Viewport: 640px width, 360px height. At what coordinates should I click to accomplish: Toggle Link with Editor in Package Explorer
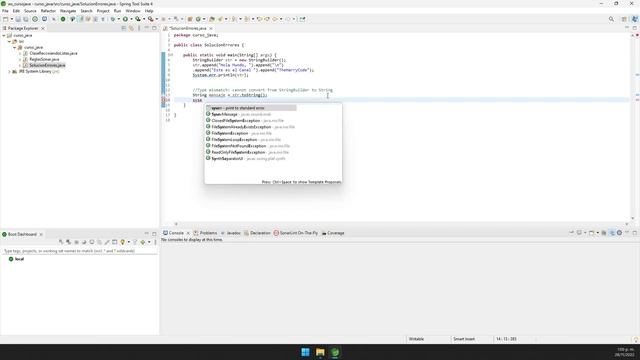coord(131,28)
